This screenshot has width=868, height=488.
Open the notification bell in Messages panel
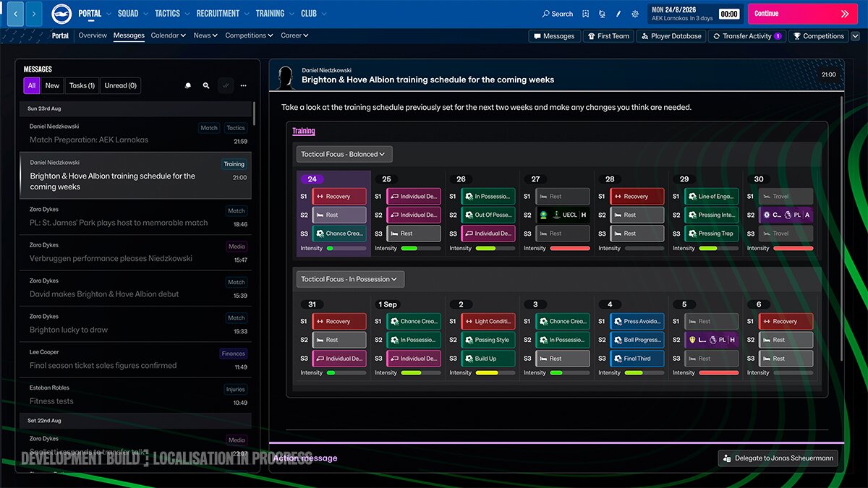point(188,85)
